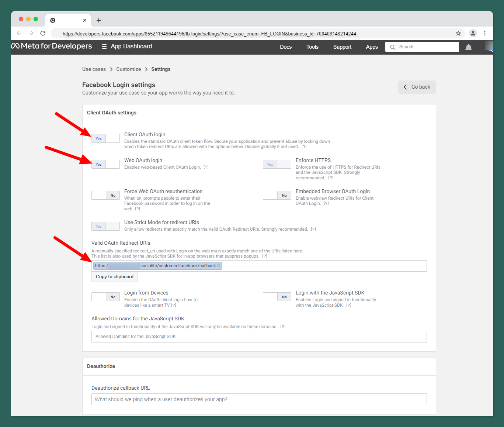This screenshot has height=427, width=504.
Task: Click the Meta for Developers logo
Action: [52, 46]
